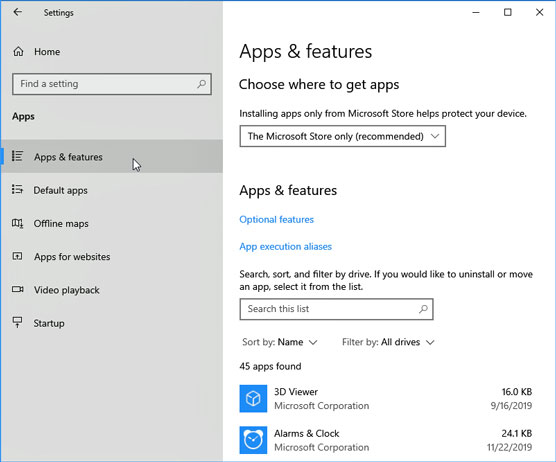This screenshot has width=556, height=462.
Task: Click the 3D Viewer app icon
Action: tap(253, 399)
